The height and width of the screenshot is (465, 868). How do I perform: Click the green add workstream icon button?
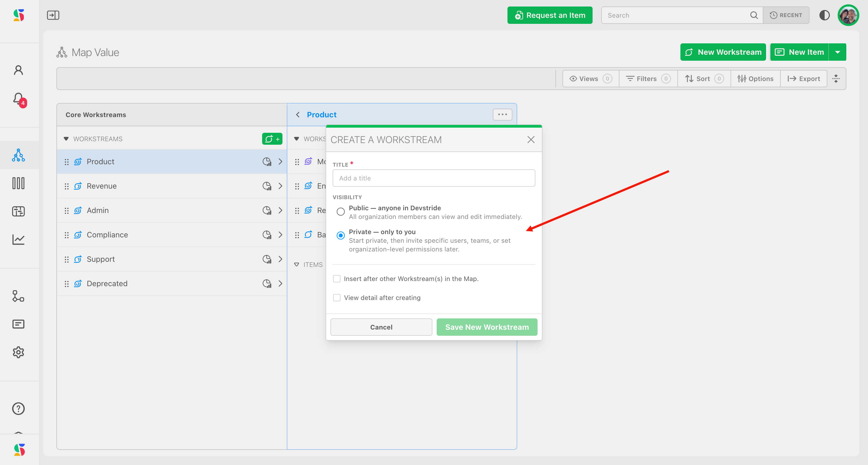(272, 139)
